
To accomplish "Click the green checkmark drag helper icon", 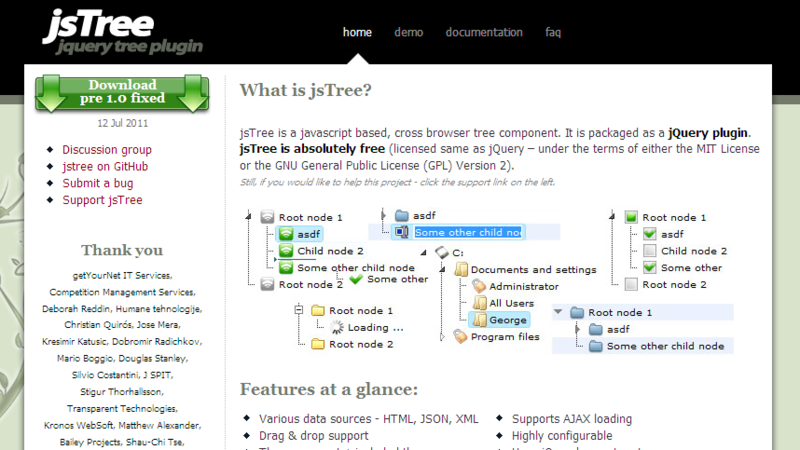I will point(356,279).
